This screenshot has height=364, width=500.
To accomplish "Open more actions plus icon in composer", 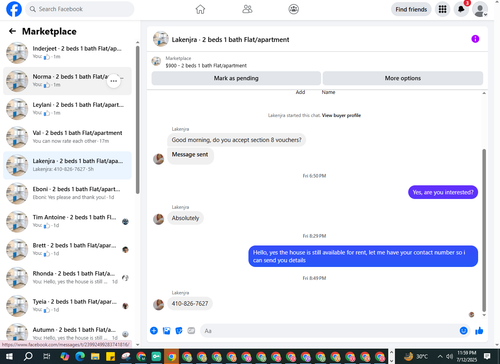I will click(154, 331).
